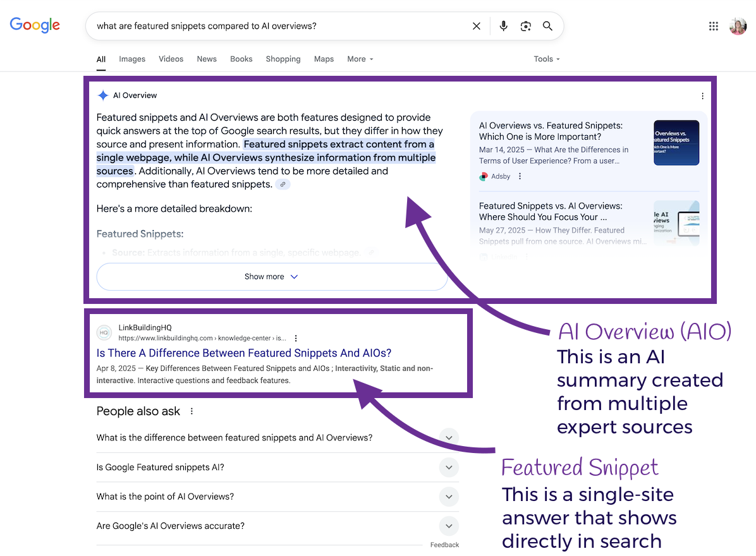Switch to the Shopping tab

pos(283,59)
